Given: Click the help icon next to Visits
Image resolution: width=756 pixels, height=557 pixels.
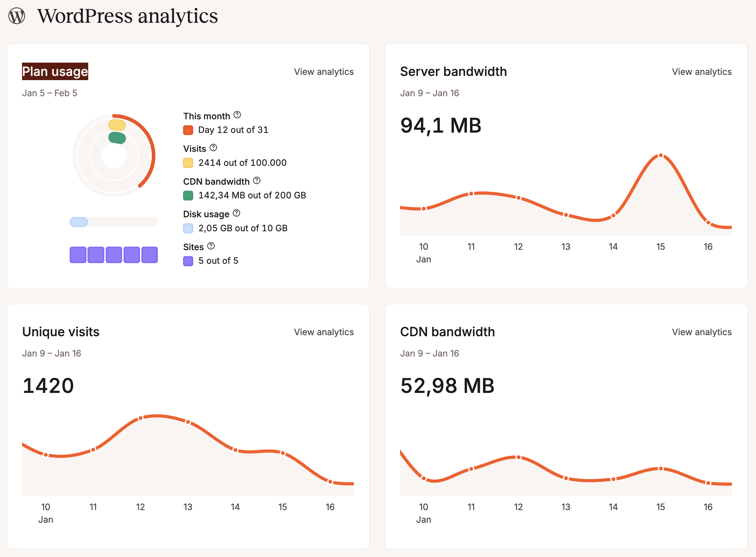Looking at the screenshot, I should 213,148.
